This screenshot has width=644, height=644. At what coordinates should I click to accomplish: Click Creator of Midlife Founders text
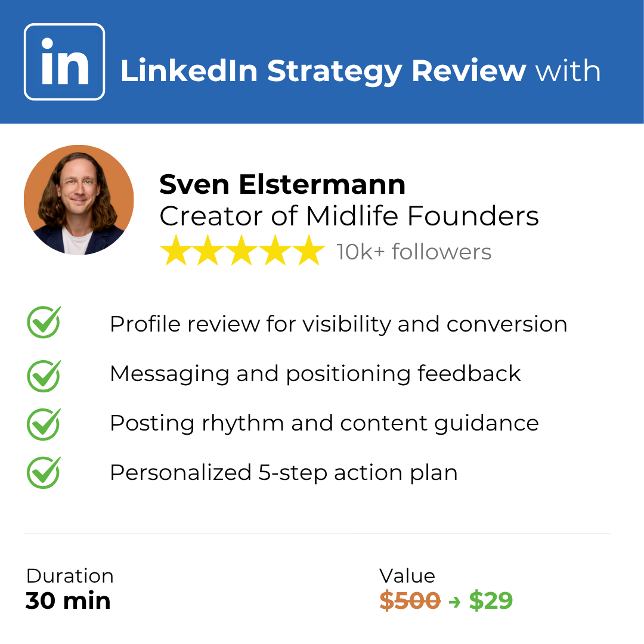click(349, 216)
